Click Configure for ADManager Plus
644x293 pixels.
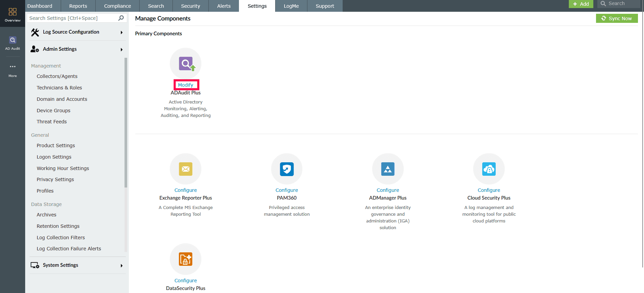[x=388, y=190]
